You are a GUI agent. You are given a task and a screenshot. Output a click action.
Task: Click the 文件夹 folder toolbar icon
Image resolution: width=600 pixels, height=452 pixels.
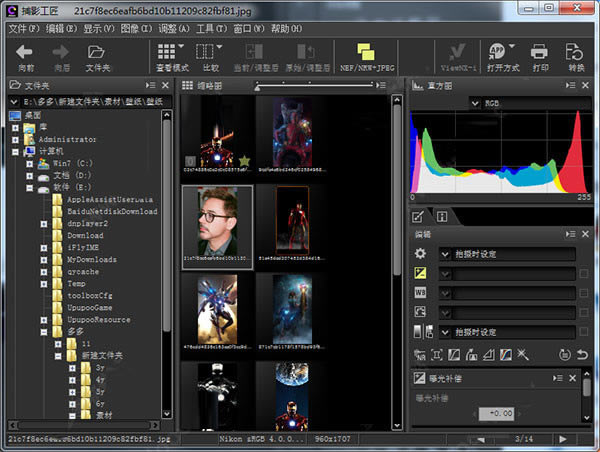pos(97,52)
